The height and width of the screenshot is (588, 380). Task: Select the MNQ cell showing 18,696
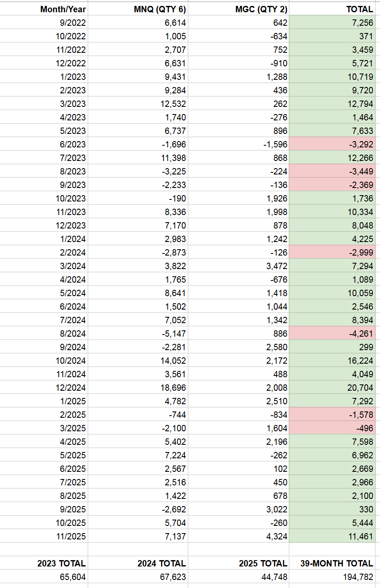tap(173, 388)
